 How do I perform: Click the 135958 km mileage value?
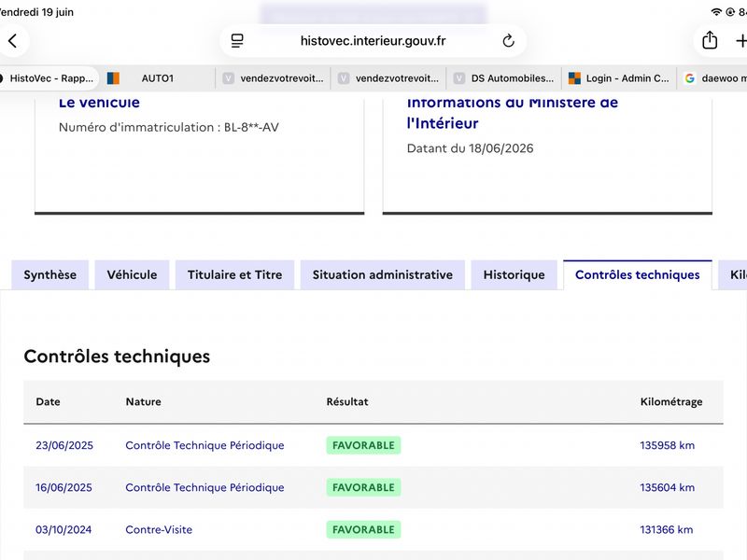point(667,445)
